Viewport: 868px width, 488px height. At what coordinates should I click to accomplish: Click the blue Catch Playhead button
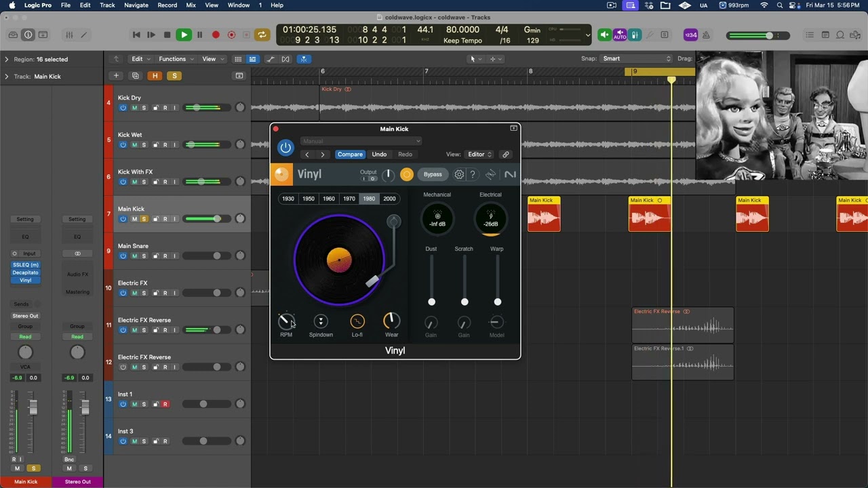point(304,59)
